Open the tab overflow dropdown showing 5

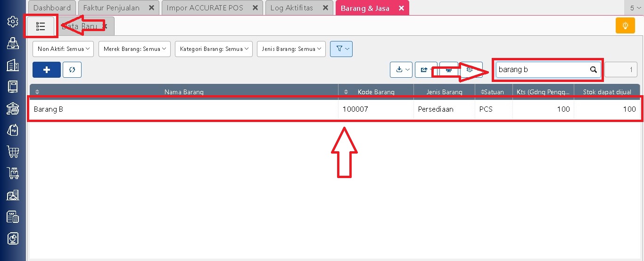click(x=634, y=8)
